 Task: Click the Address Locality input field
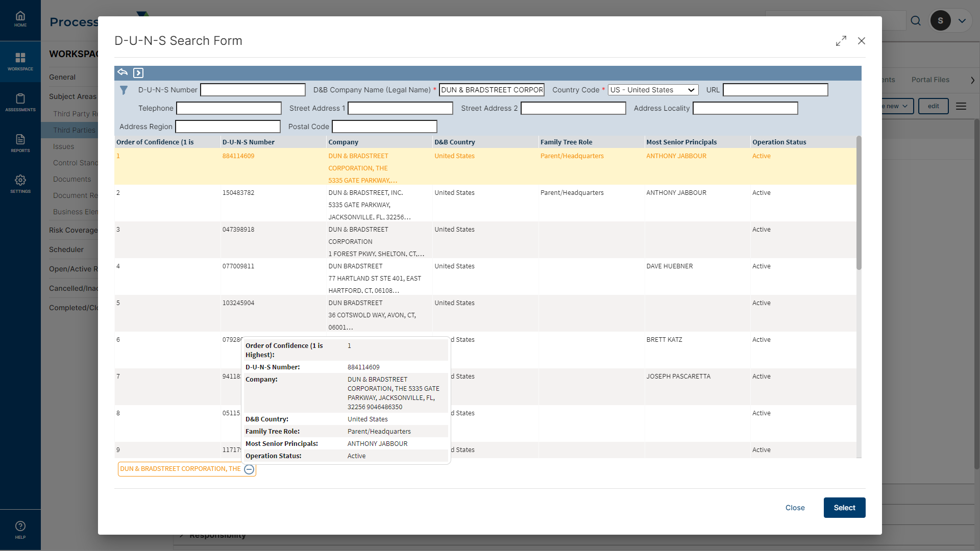click(745, 108)
